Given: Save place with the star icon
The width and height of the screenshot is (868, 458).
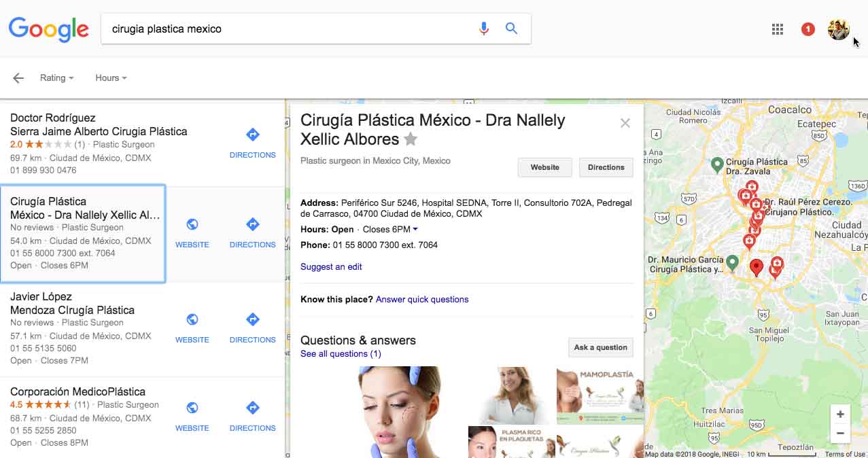Looking at the screenshot, I should [x=411, y=139].
